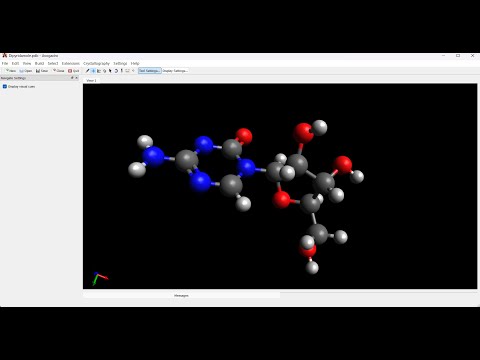
Task: Click the Open file toolbar button
Action: click(x=26, y=71)
